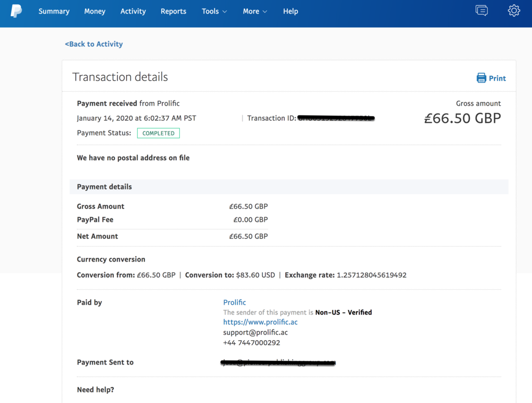
Task: Visit the https://www.prolific.ac link
Action: point(260,322)
